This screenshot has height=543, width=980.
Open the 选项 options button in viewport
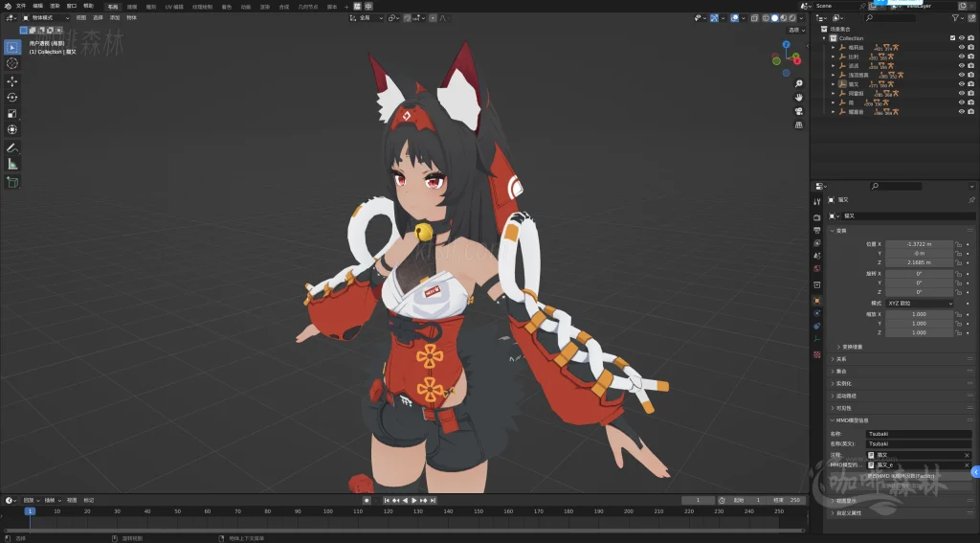(797, 30)
